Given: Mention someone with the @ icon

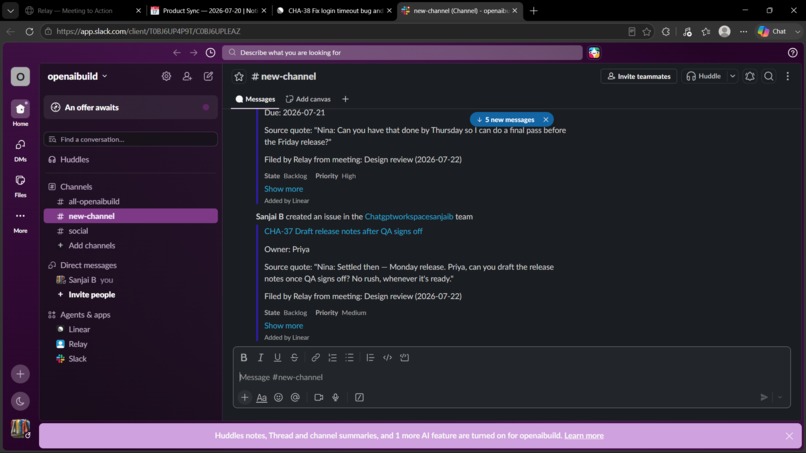Looking at the screenshot, I should click(295, 397).
